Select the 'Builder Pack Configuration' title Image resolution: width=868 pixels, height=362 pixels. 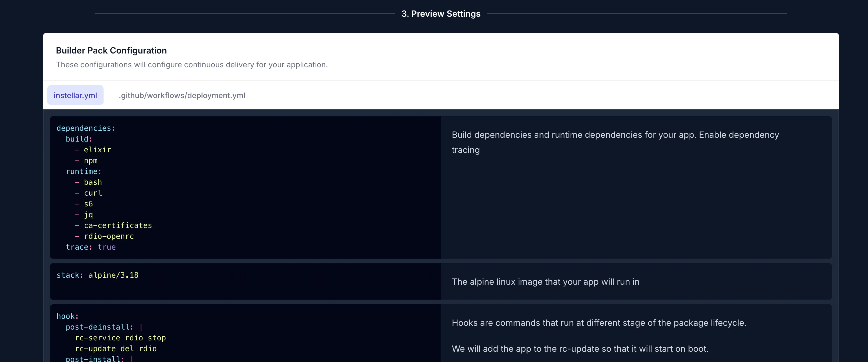(111, 51)
